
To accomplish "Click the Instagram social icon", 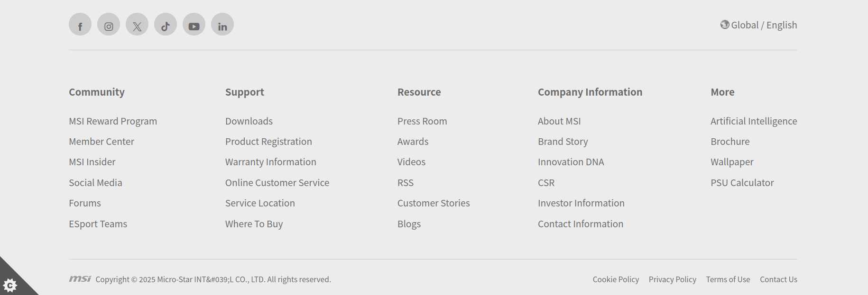I will tap(109, 25).
